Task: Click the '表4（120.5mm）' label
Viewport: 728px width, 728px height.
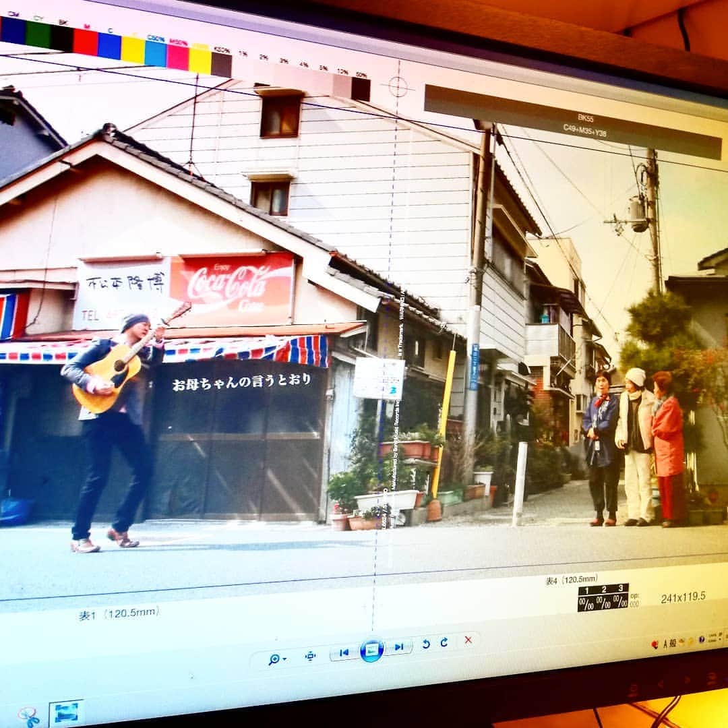Action: [x=571, y=580]
